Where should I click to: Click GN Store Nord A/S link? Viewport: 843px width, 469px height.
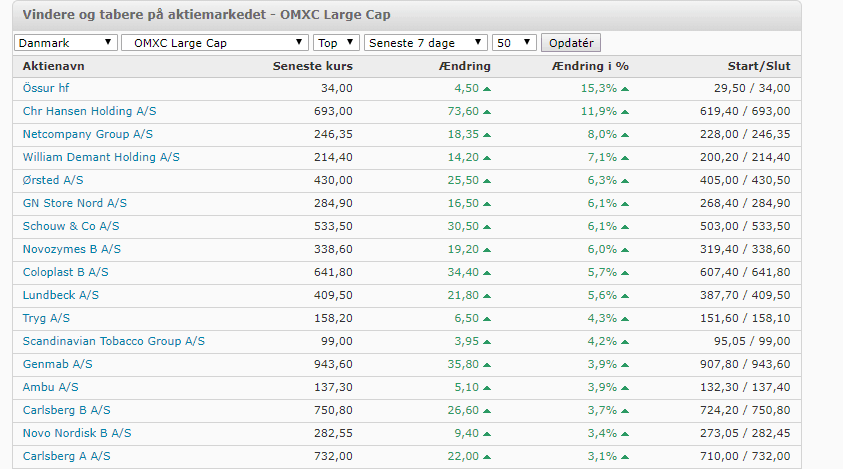tap(75, 203)
